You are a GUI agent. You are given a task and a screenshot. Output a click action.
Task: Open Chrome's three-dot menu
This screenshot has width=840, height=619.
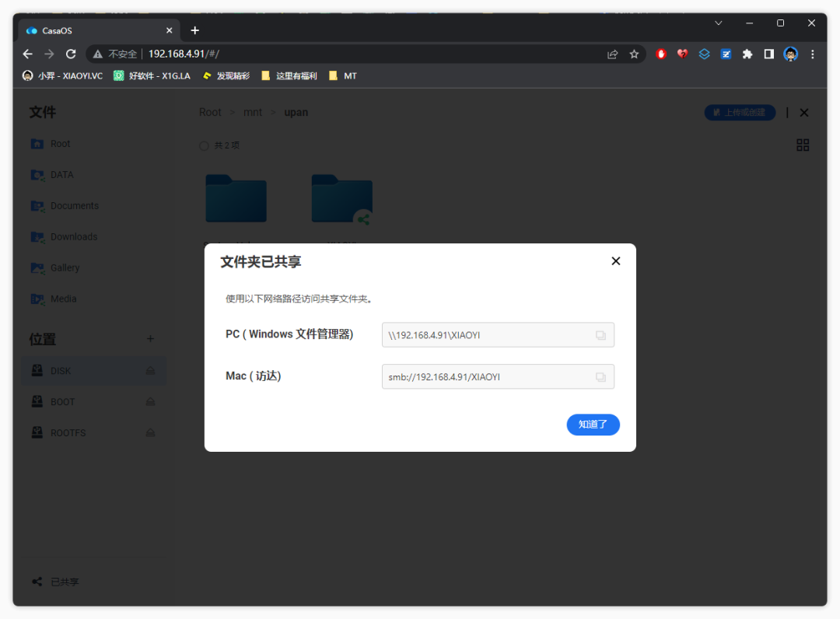click(813, 54)
